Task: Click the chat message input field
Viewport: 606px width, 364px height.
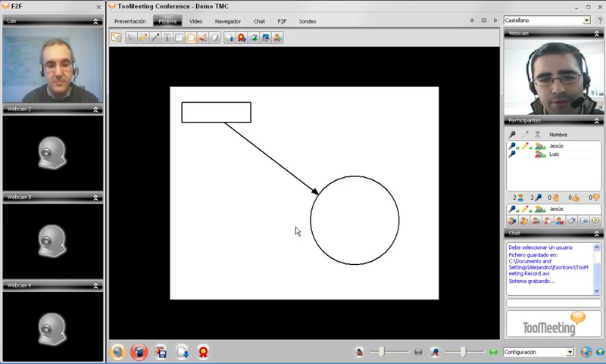Action: point(554,303)
